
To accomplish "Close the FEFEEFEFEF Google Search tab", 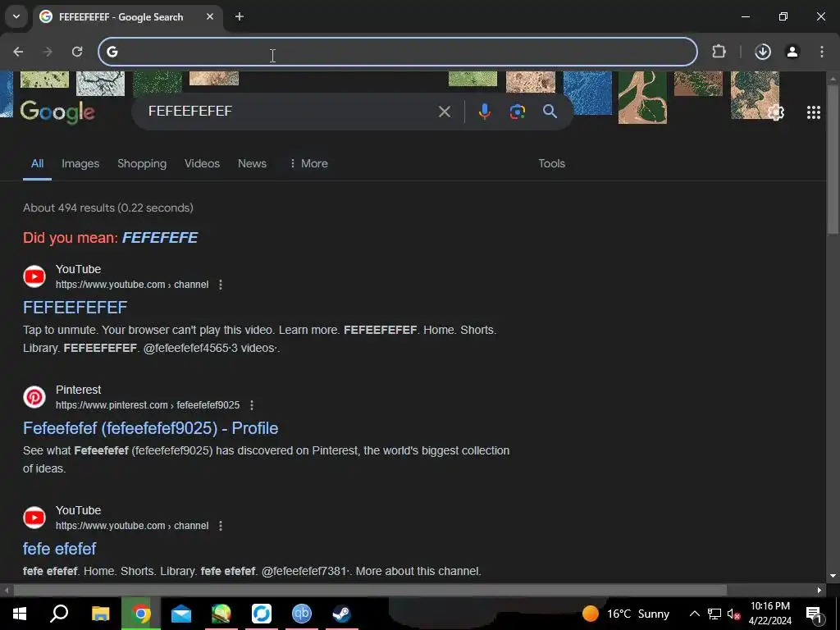I will [210, 16].
